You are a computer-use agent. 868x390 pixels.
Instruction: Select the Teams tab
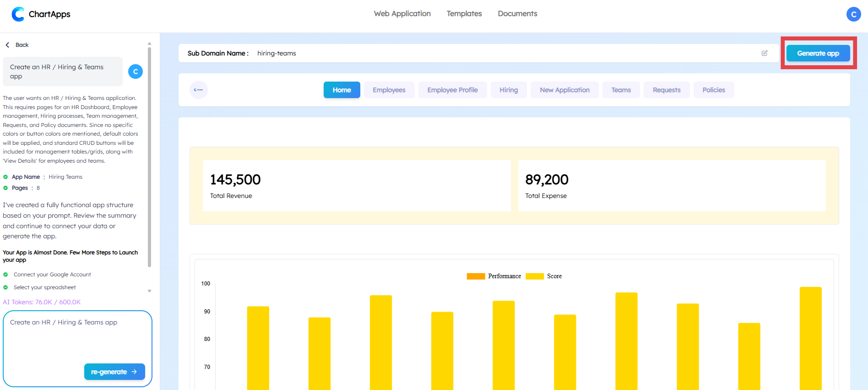point(621,90)
